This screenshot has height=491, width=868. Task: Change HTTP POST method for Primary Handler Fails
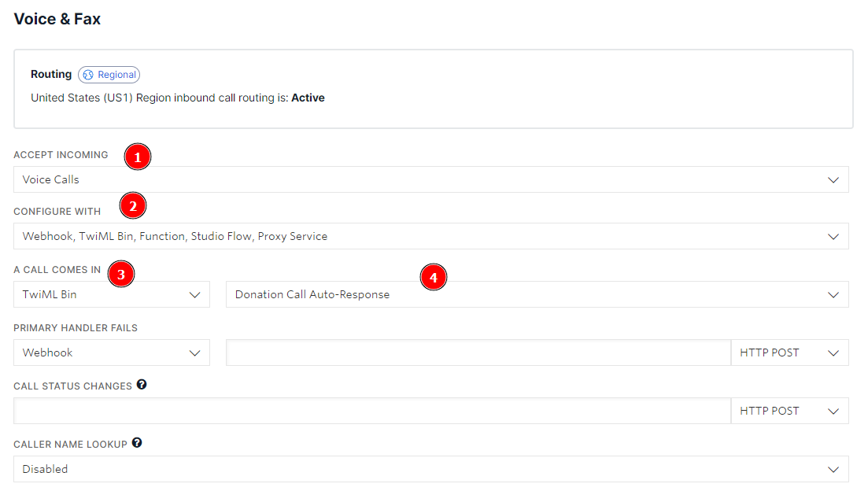point(789,353)
